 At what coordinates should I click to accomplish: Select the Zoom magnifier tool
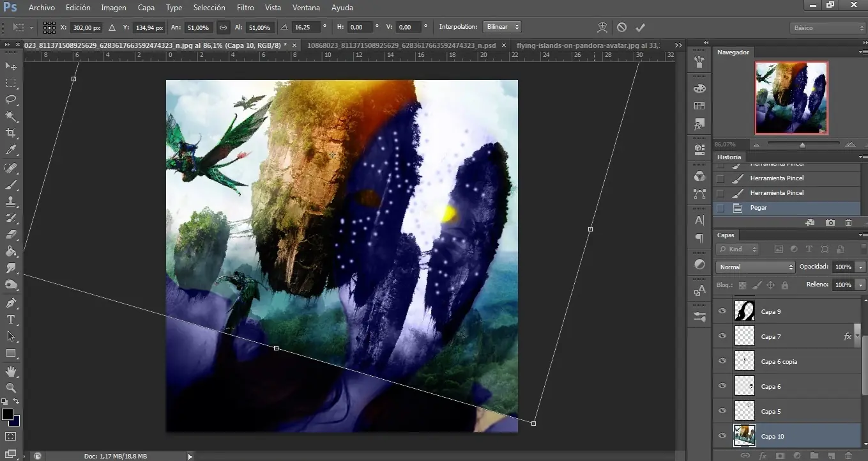click(11, 388)
